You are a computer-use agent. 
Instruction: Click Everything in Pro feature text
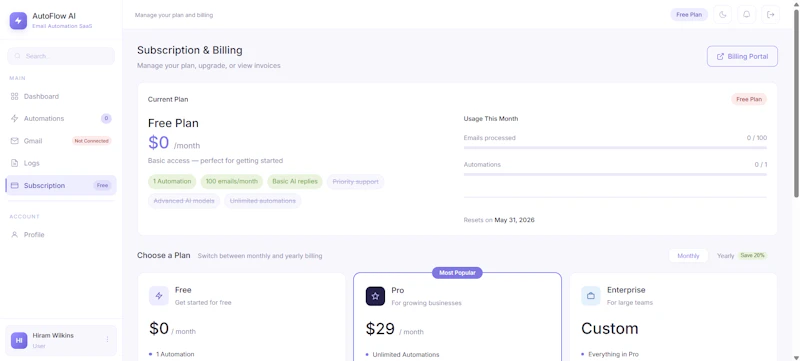[x=613, y=354]
